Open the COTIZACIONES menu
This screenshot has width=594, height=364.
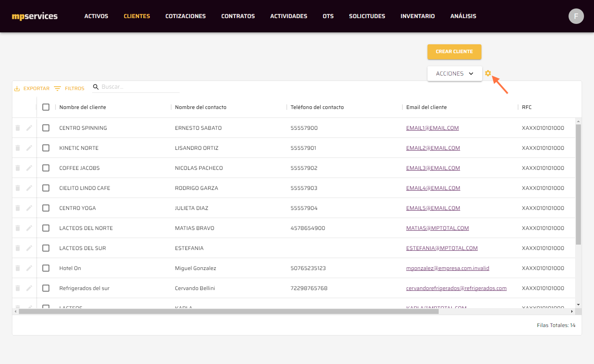(185, 16)
